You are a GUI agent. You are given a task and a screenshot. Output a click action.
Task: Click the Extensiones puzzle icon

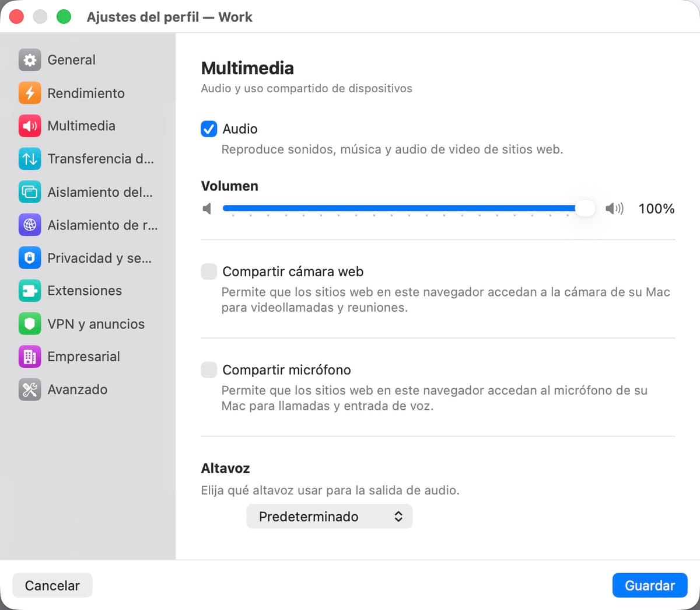tap(30, 291)
